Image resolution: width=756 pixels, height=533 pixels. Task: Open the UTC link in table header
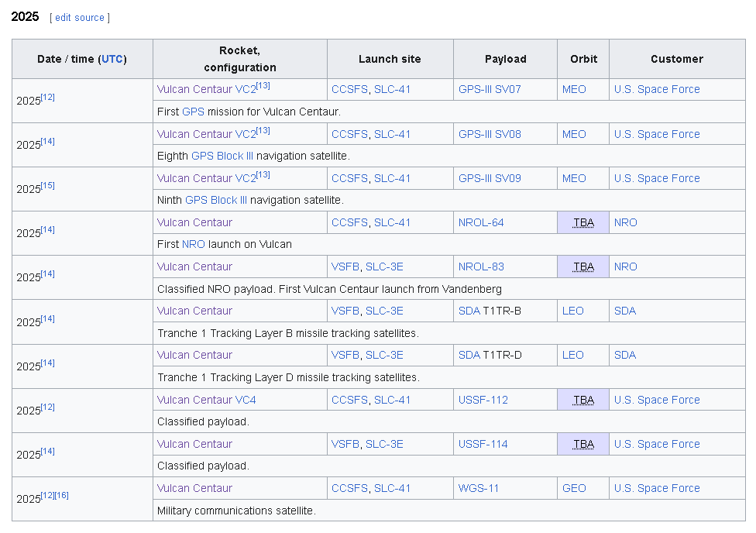pyautogui.click(x=112, y=59)
